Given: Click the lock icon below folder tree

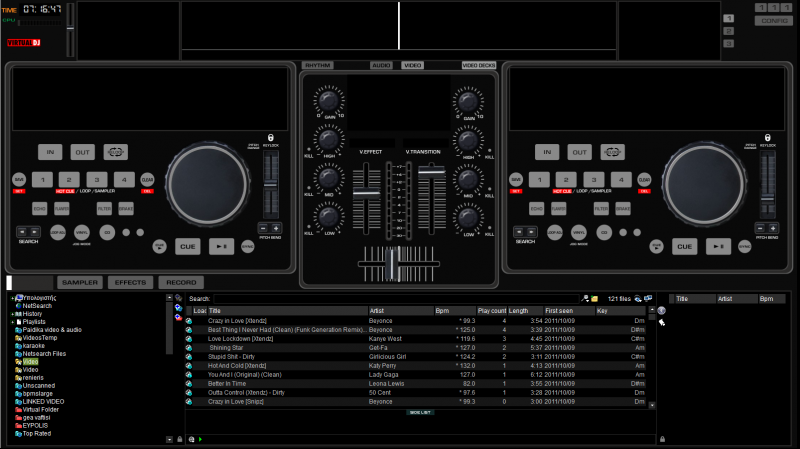Looking at the screenshot, I should tap(180, 439).
